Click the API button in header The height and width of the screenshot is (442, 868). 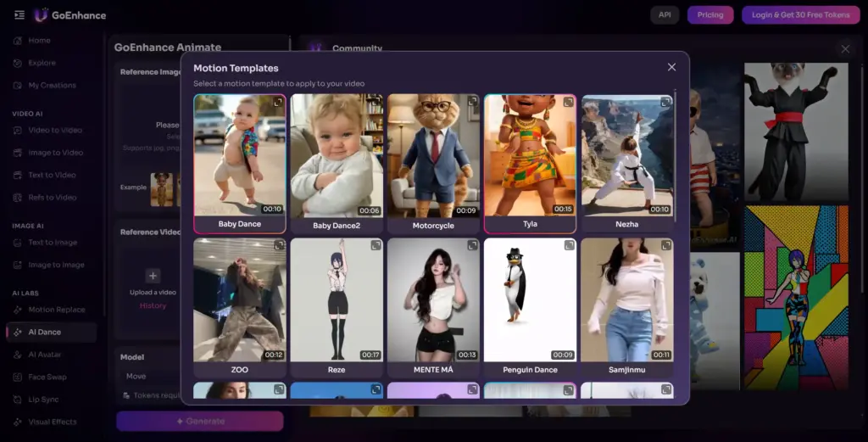(665, 14)
